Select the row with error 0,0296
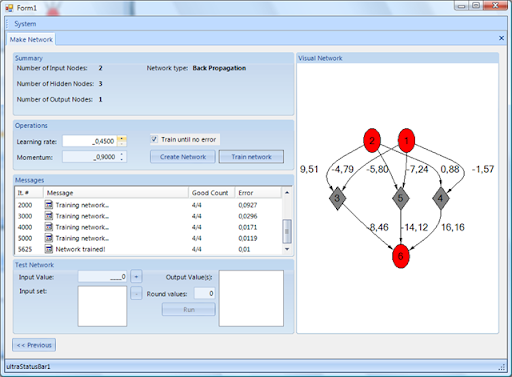Viewport: 512px width, 377px height. [x=149, y=216]
